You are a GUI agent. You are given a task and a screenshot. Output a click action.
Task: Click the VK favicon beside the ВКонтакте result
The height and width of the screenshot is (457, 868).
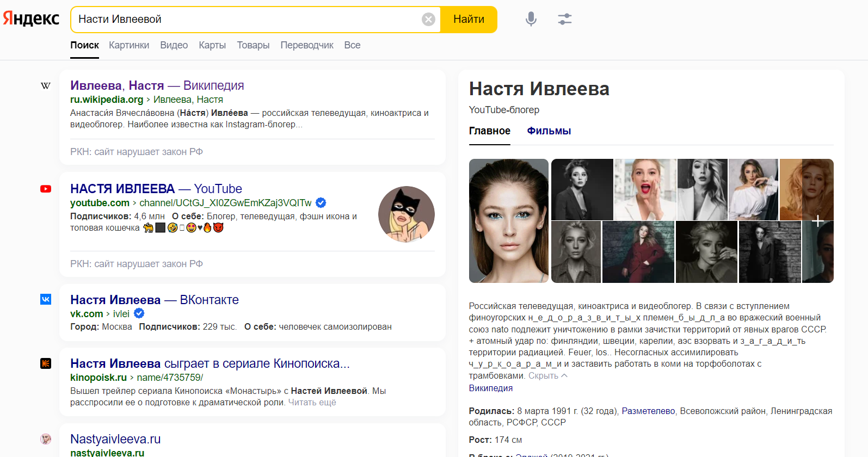point(46,299)
